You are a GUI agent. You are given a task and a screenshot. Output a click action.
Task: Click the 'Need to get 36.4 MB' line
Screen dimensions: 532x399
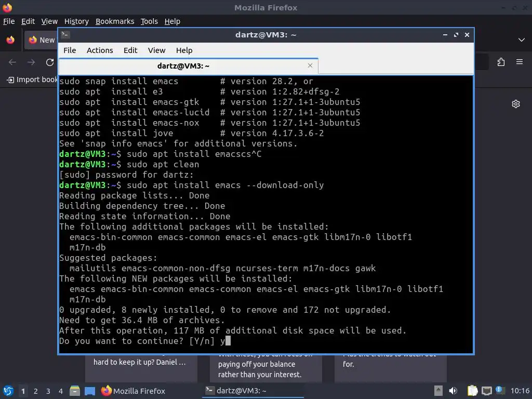coord(142,320)
